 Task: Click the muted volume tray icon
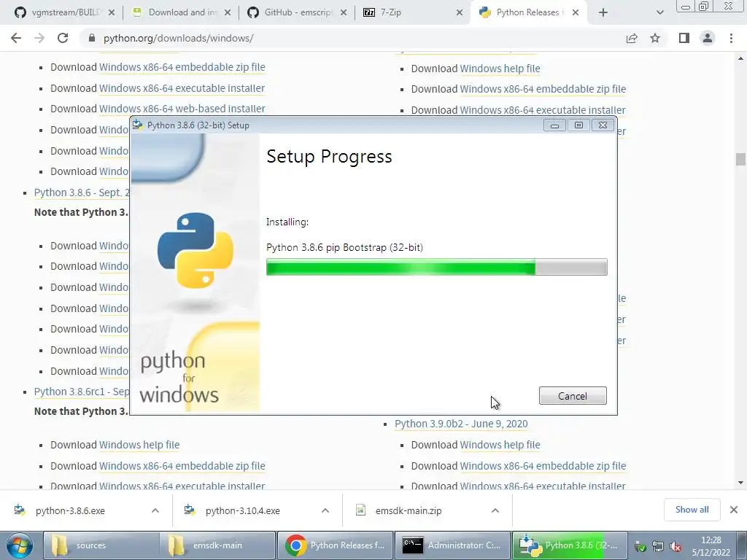click(x=675, y=547)
